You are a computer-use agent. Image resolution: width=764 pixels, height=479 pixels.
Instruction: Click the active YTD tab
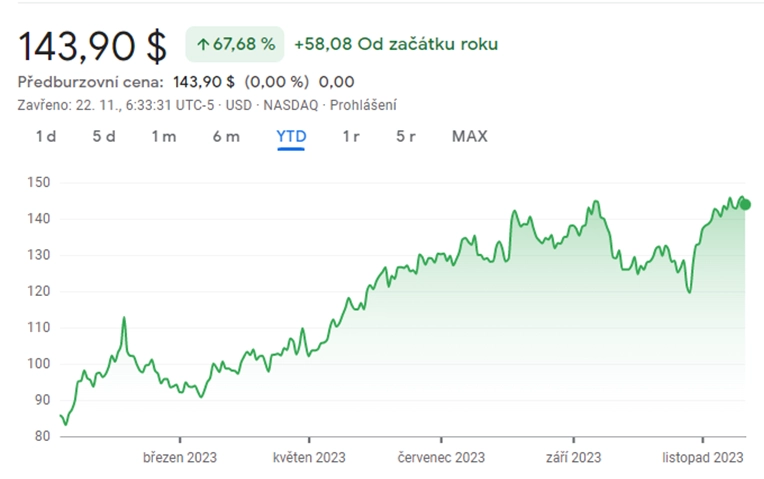[x=291, y=136]
